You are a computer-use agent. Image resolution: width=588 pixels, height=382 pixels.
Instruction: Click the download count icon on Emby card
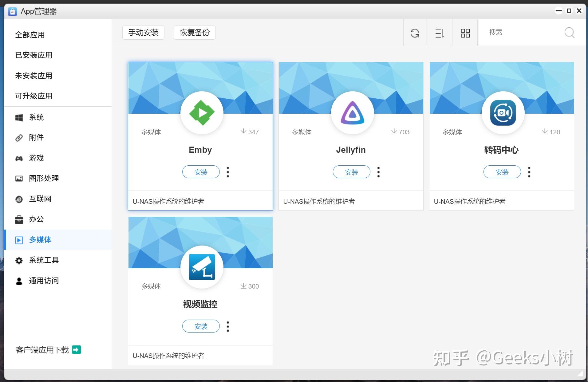(243, 132)
